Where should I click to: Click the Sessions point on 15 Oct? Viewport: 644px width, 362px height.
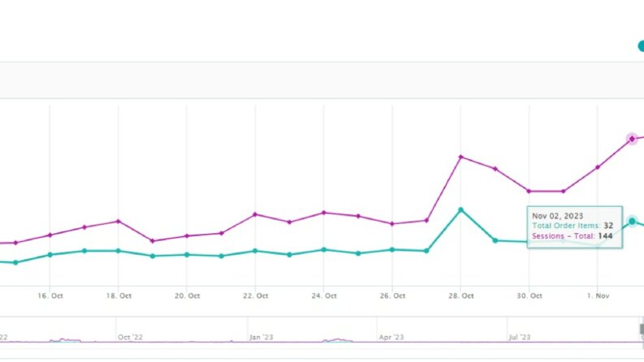click(16, 243)
